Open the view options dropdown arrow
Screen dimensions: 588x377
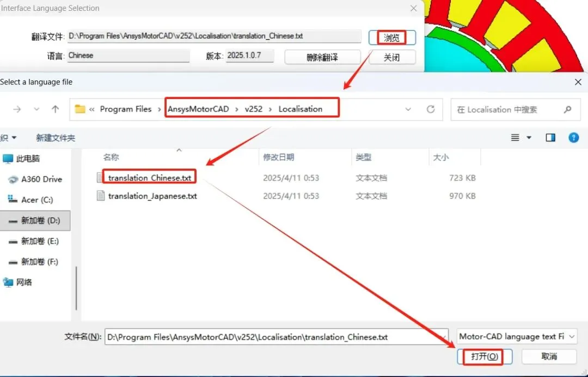tap(529, 138)
